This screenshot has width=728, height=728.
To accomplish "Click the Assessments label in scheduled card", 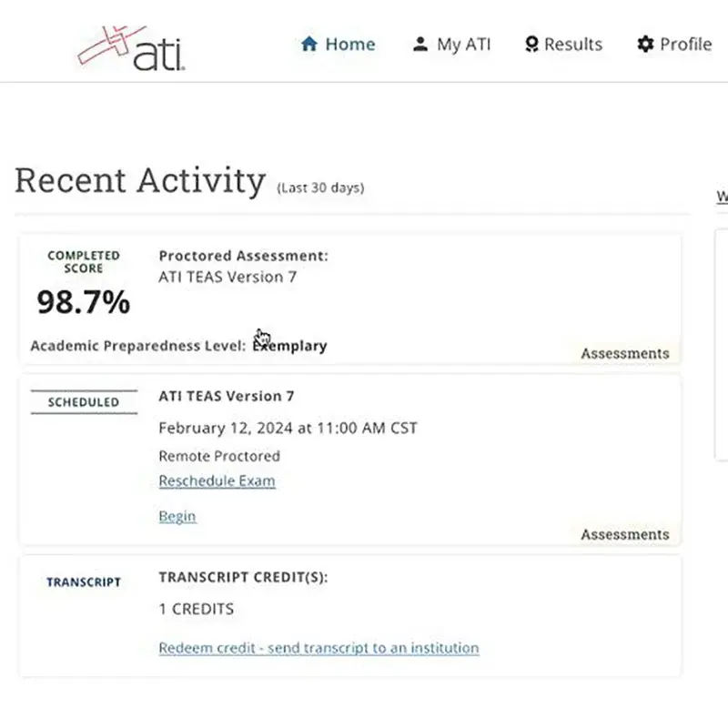I will (x=624, y=534).
